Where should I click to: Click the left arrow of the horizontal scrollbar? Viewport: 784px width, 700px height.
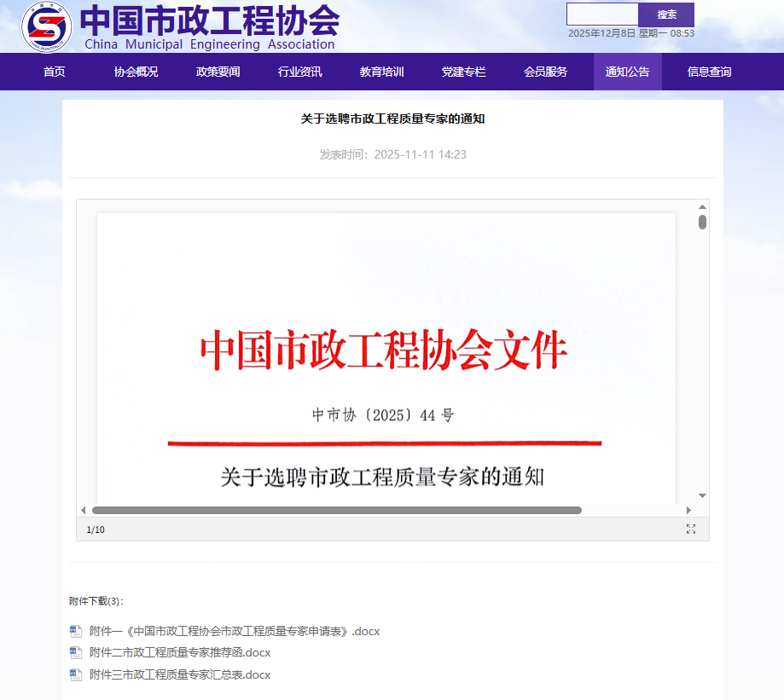(84, 510)
